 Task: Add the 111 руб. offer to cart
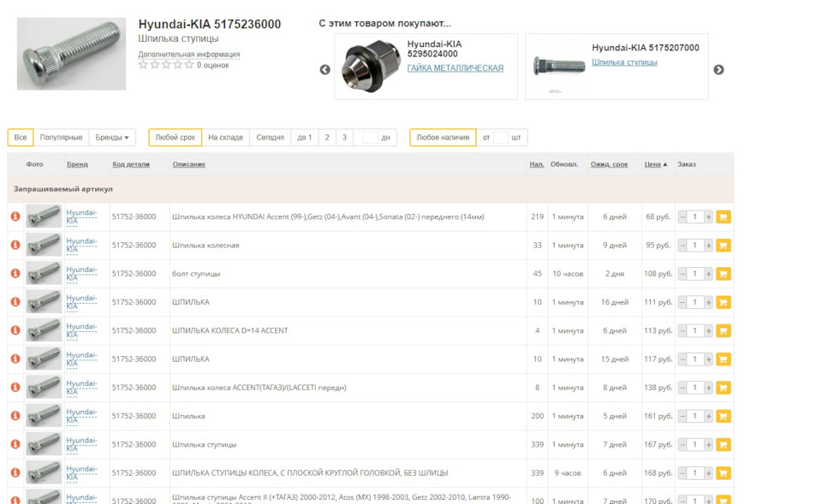pyautogui.click(x=723, y=302)
